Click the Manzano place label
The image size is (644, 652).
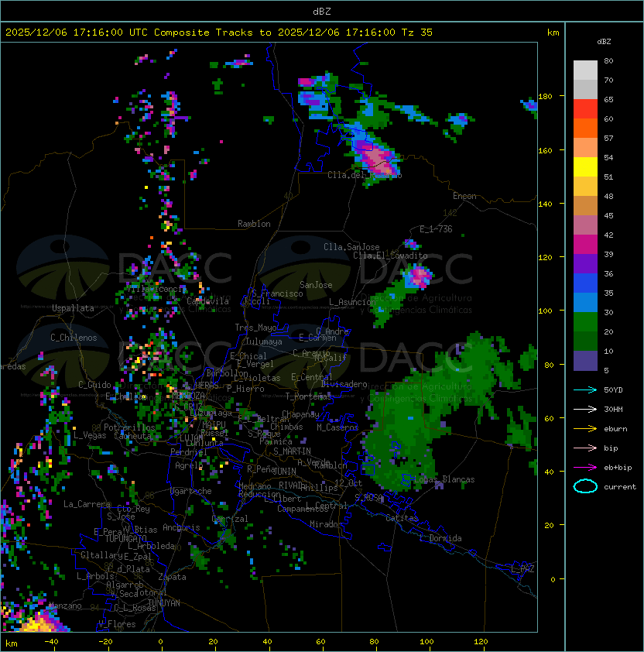[65, 606]
